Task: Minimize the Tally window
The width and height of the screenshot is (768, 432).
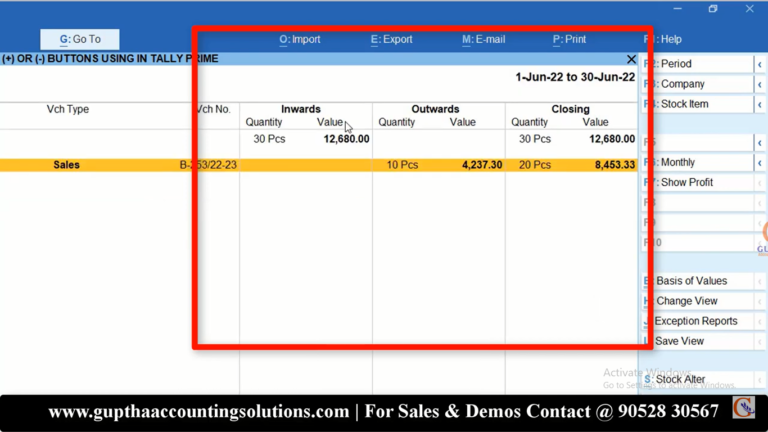Action: (677, 9)
